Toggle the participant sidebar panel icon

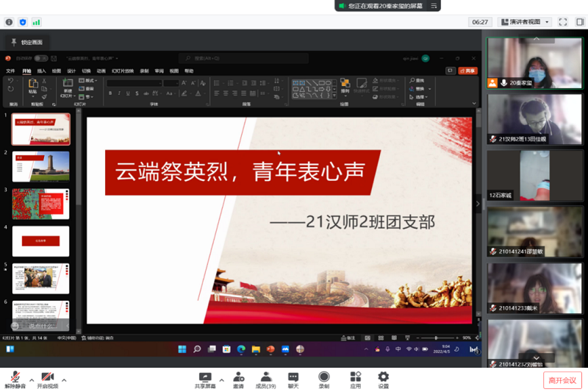pyautogui.click(x=580, y=22)
